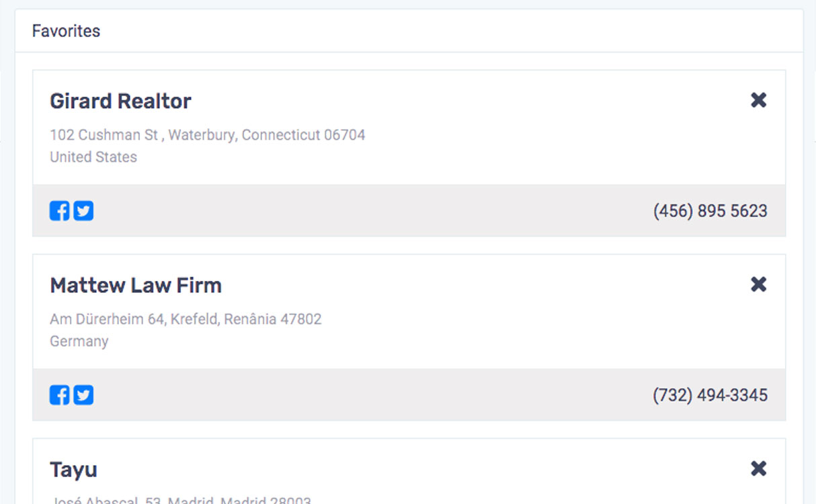This screenshot has width=816, height=504.
Task: Open the Mattew Law Firm listing title
Action: coord(135,286)
